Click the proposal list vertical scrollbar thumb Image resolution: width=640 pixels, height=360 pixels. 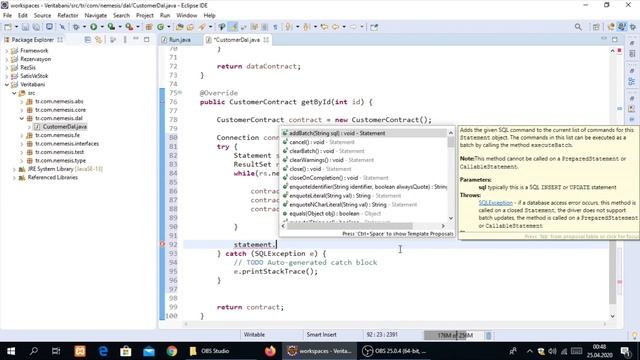click(451, 142)
